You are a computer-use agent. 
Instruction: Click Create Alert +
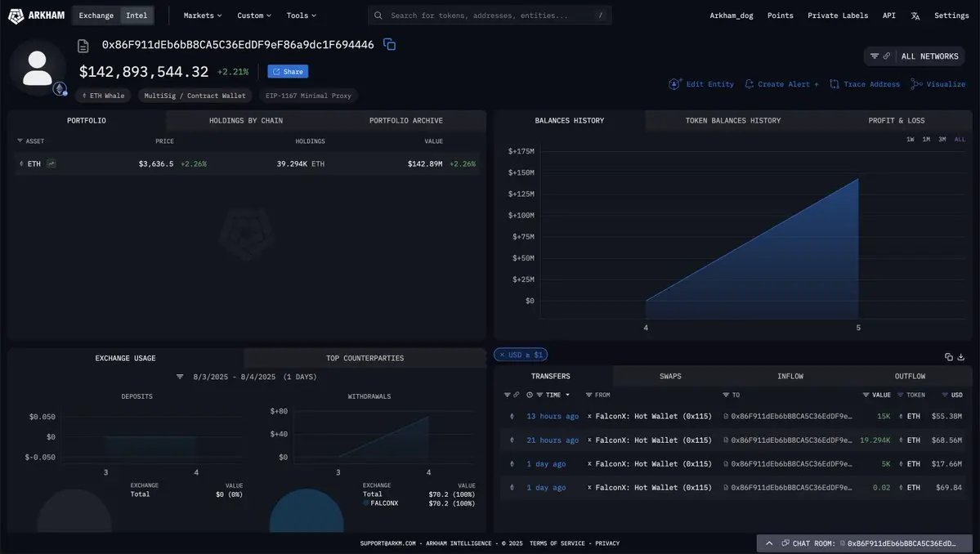tap(781, 83)
